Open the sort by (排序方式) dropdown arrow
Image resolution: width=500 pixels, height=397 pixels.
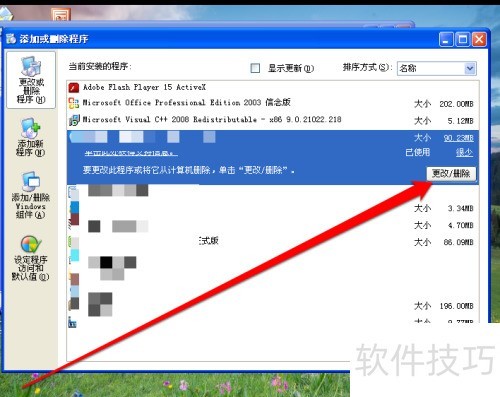pyautogui.click(x=470, y=68)
